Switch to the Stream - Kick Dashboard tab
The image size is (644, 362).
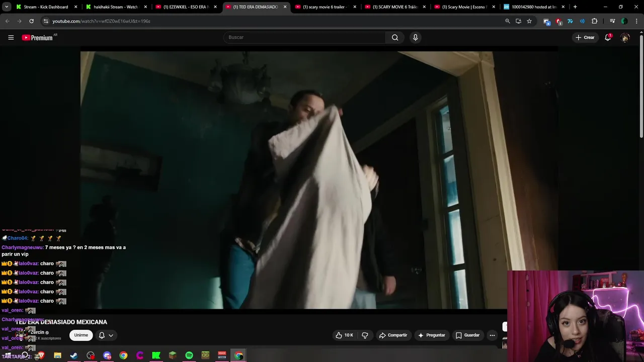46,7
